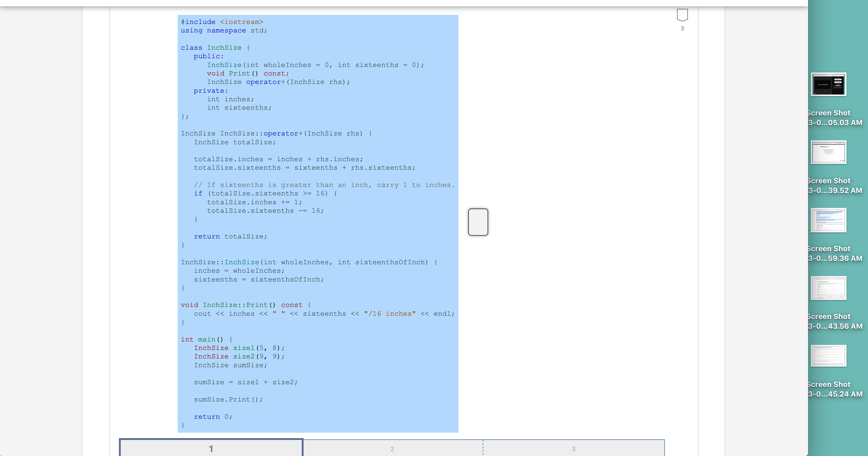
Task: Select the Screen Shot 39.52 AM thumbnail
Action: [828, 152]
